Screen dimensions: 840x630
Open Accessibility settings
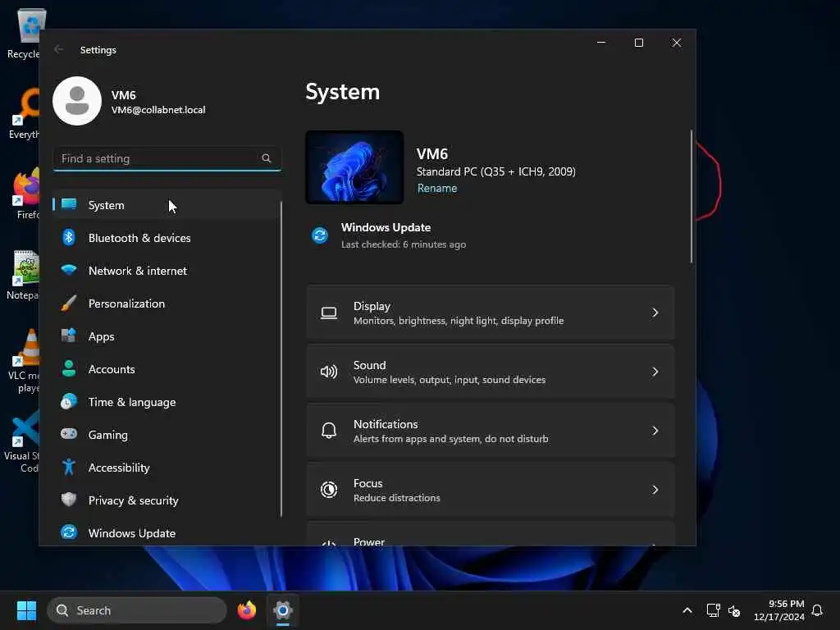tap(167, 467)
